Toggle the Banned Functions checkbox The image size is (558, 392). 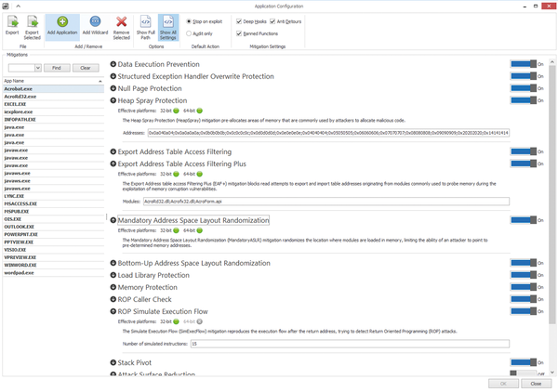tap(239, 33)
